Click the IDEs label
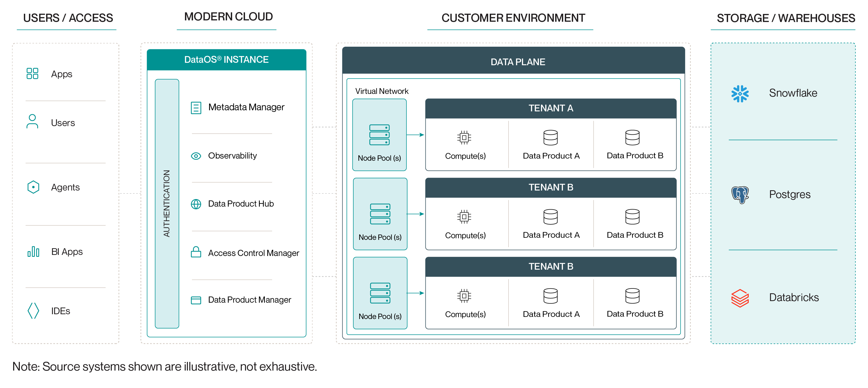This screenshot has height=388, width=868. click(x=60, y=311)
